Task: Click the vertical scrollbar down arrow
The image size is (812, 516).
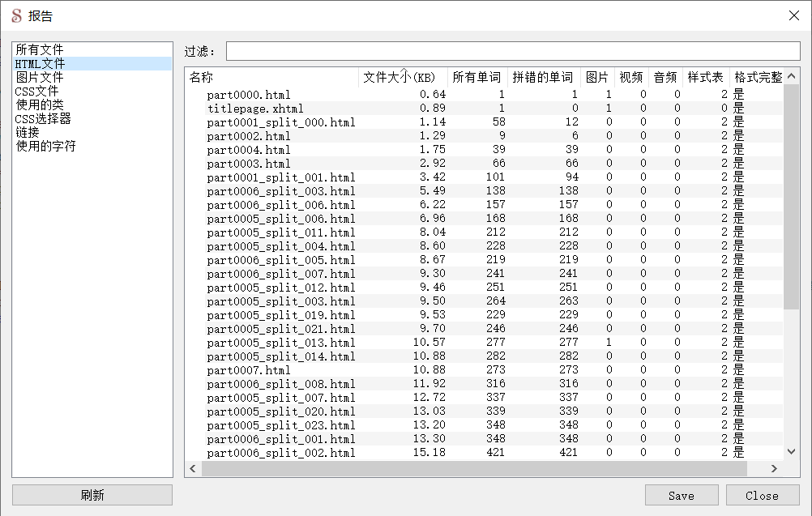Action: pyautogui.click(x=791, y=451)
